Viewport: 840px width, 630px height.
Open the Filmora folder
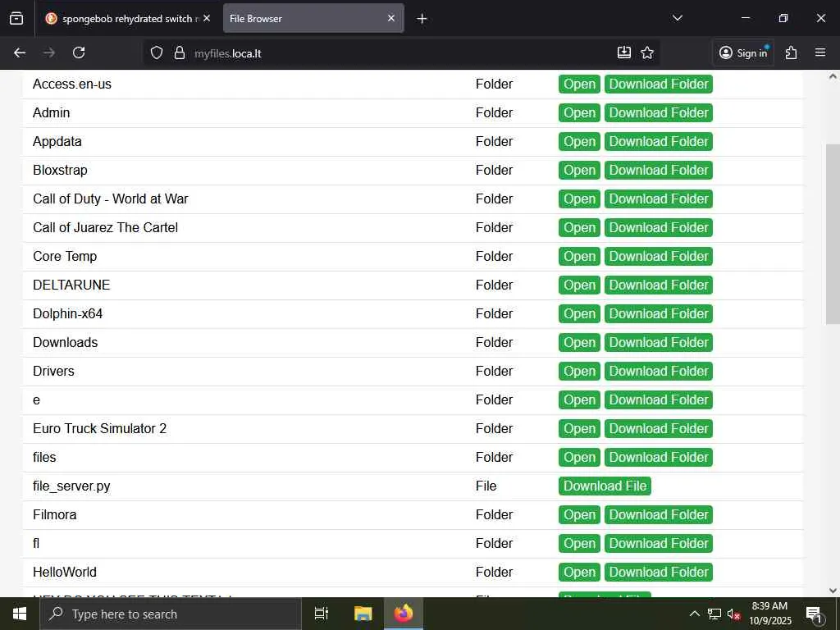579,515
